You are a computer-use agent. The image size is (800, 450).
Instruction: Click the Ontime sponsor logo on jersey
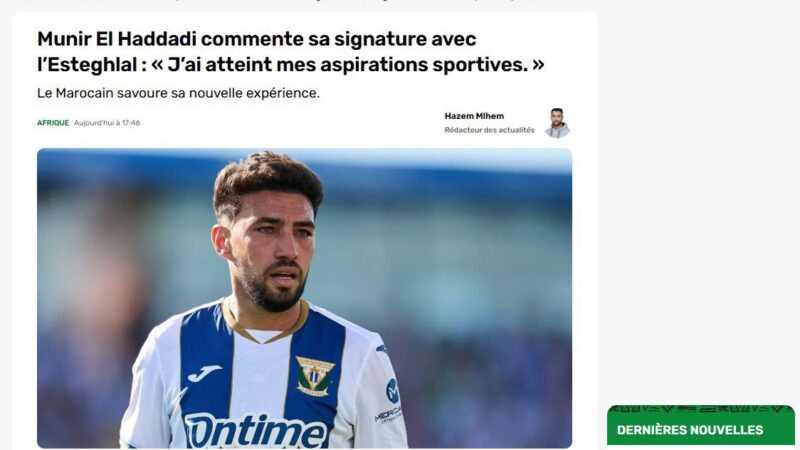[x=256, y=431]
